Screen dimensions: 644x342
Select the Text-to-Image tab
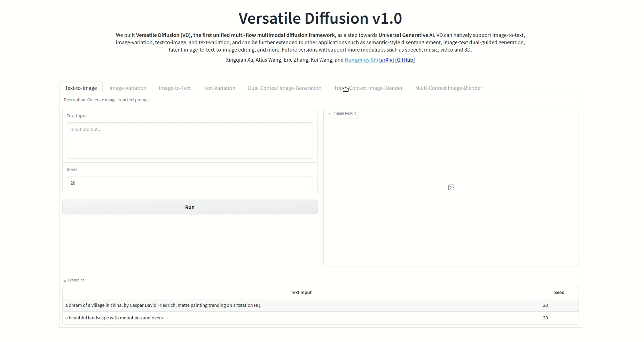pyautogui.click(x=81, y=88)
